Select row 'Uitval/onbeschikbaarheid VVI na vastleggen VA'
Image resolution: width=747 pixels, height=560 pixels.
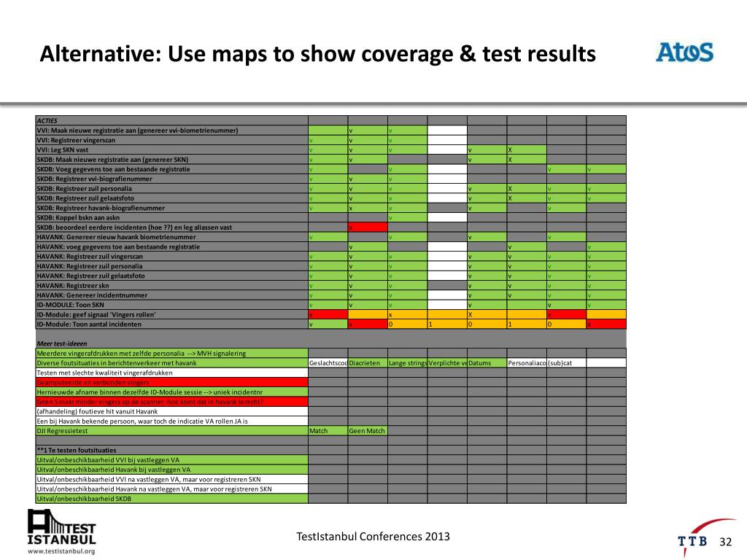coord(172,480)
